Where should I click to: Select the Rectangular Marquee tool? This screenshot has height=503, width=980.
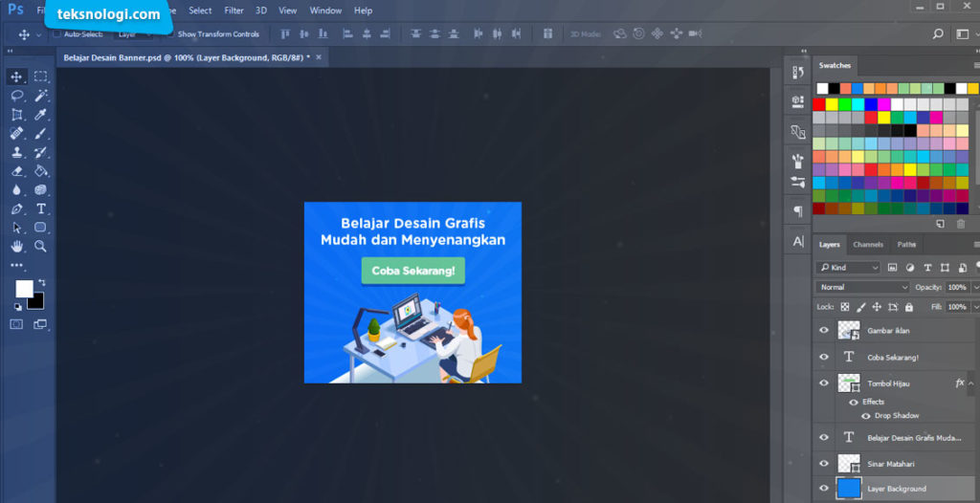click(40, 77)
